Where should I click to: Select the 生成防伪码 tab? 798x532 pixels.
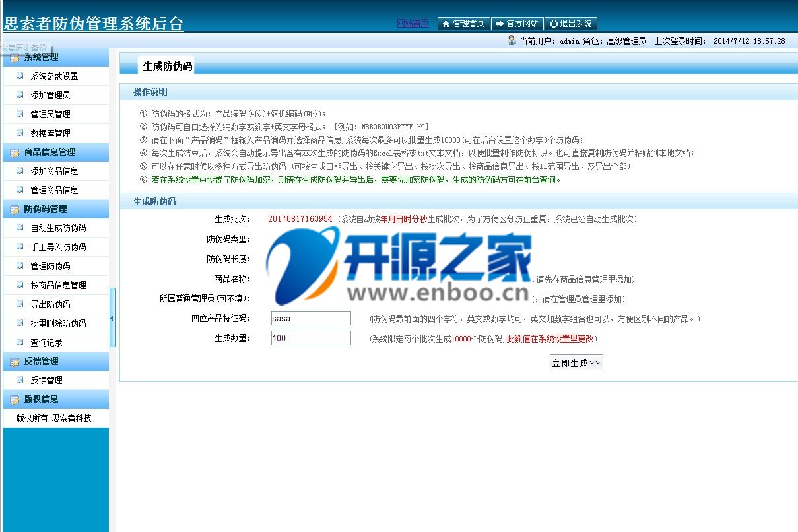pyautogui.click(x=168, y=66)
